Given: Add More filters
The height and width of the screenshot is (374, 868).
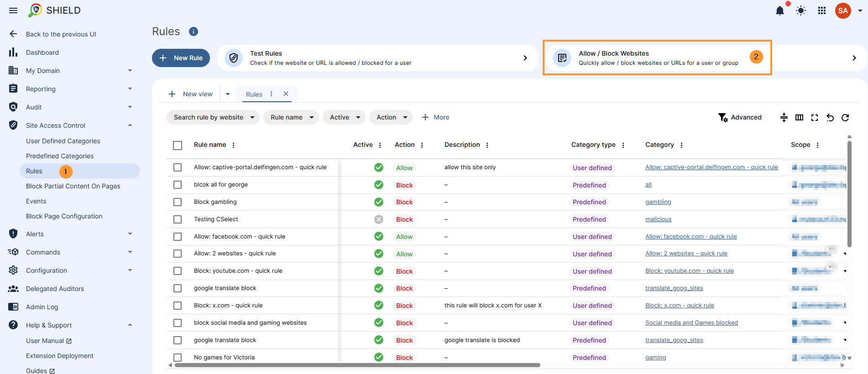Looking at the screenshot, I should (x=435, y=117).
